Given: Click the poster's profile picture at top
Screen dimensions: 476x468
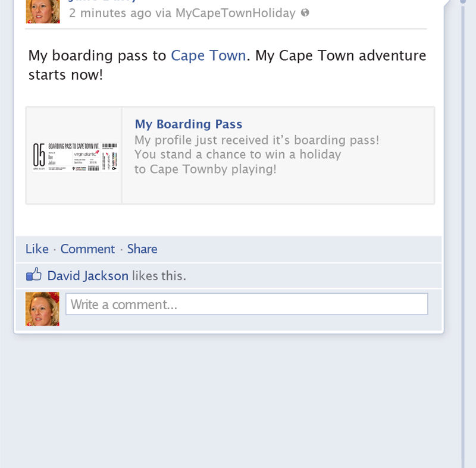Looking at the screenshot, I should click(x=43, y=11).
